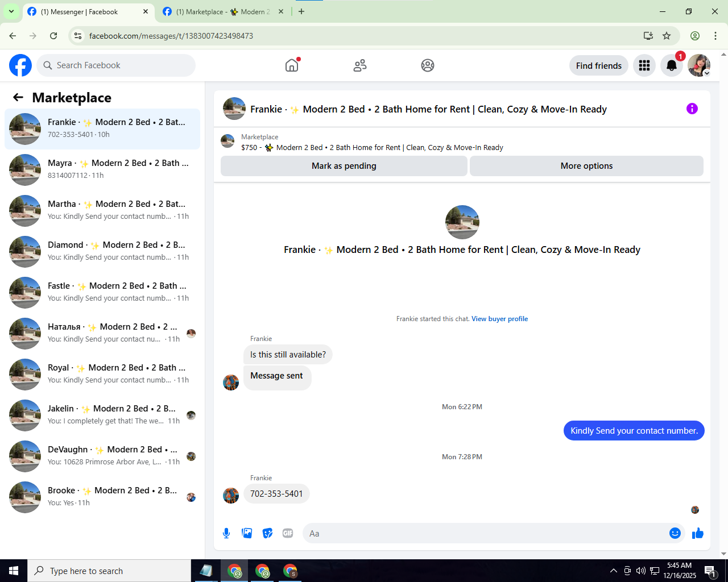Screen dimensions: 728x582
Task: Click the message text field Aa
Action: [x=486, y=533]
